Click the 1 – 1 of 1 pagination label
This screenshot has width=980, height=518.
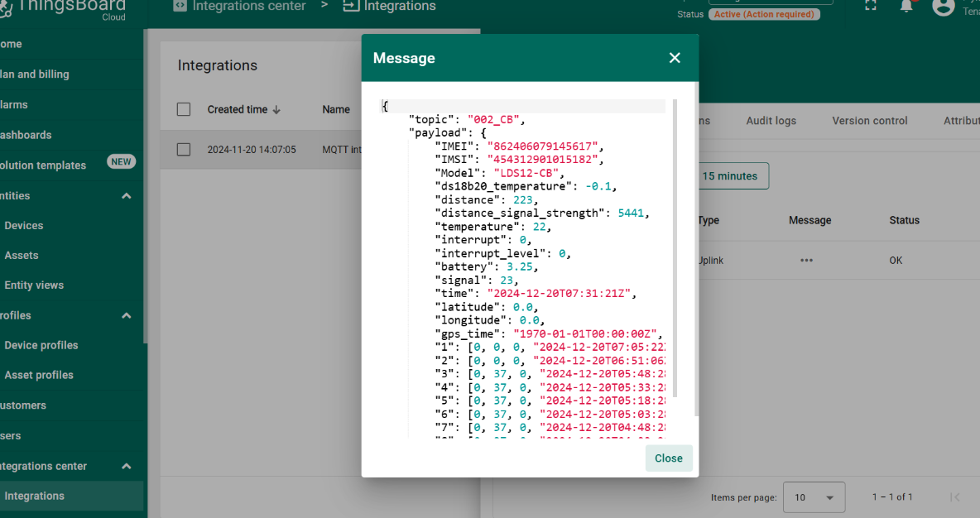[892, 497]
